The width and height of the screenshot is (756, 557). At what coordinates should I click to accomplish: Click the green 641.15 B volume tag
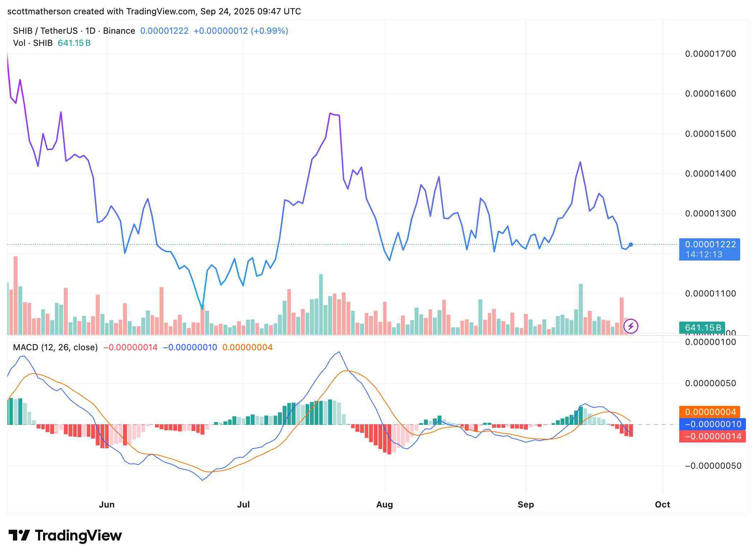point(702,328)
